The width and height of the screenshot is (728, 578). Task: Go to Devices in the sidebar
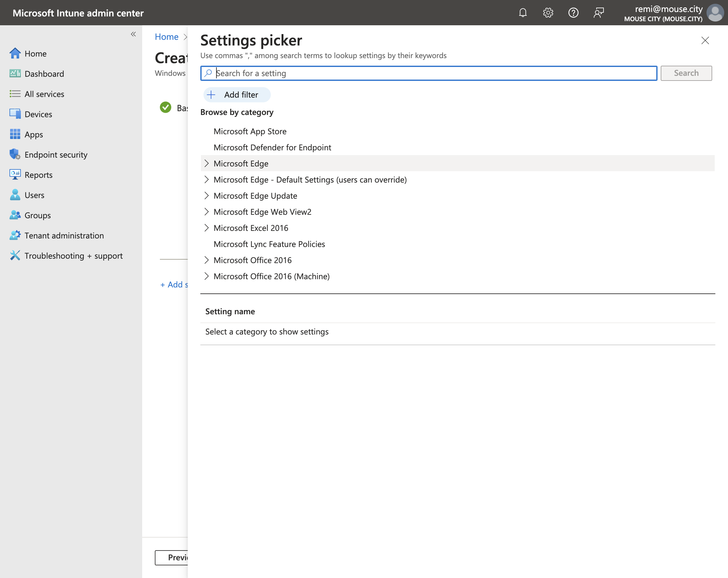38,114
